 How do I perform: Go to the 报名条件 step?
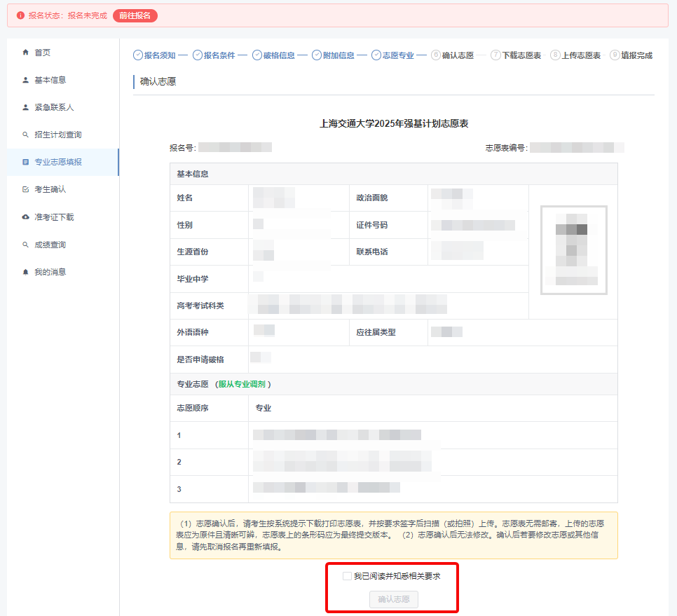[x=219, y=55]
